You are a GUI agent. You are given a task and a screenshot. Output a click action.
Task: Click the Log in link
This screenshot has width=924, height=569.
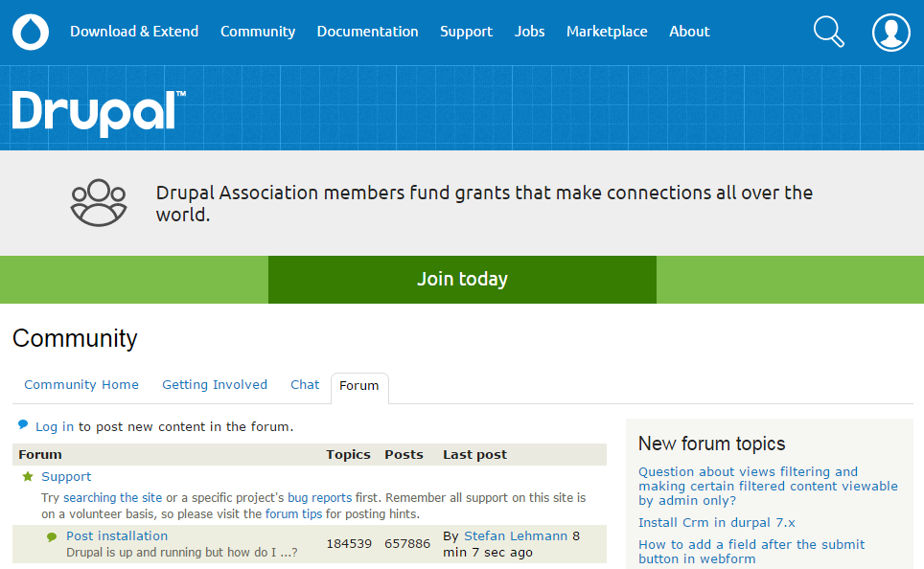[x=55, y=427]
